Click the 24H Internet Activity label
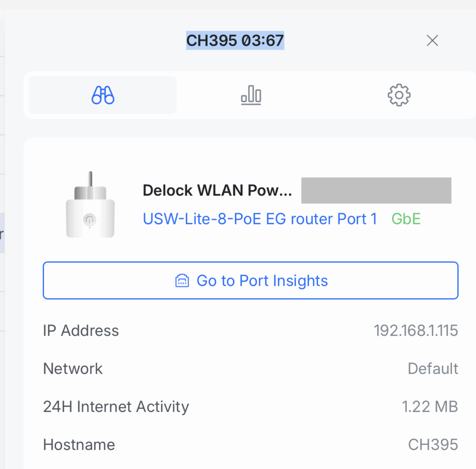Viewport: 476px width, 469px height. tap(116, 407)
